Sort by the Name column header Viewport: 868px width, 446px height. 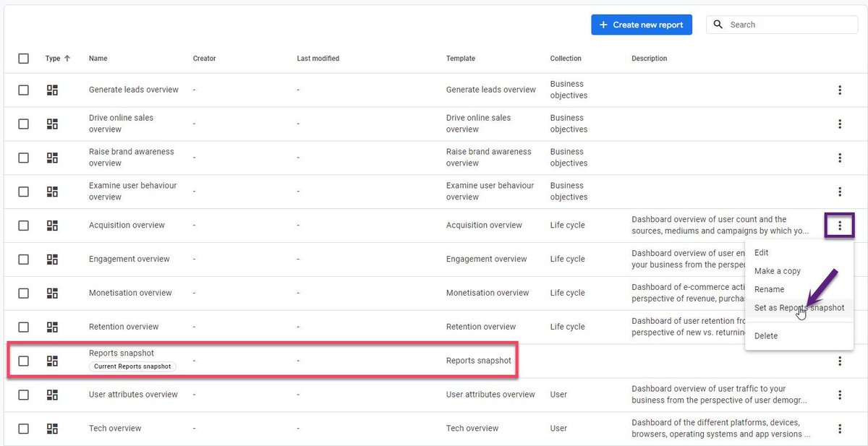98,59
